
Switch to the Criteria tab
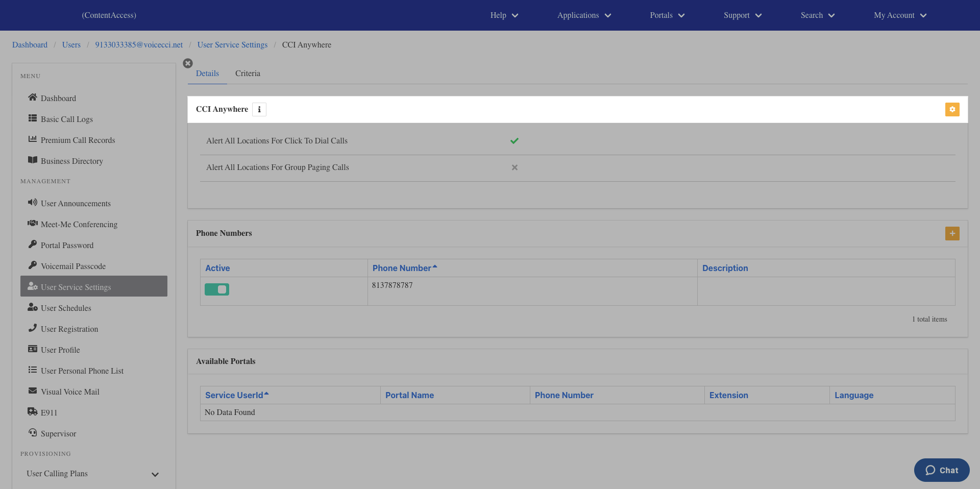point(248,74)
